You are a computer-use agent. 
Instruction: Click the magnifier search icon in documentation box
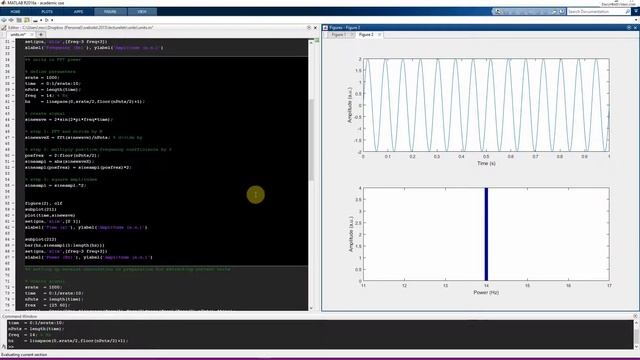point(628,11)
